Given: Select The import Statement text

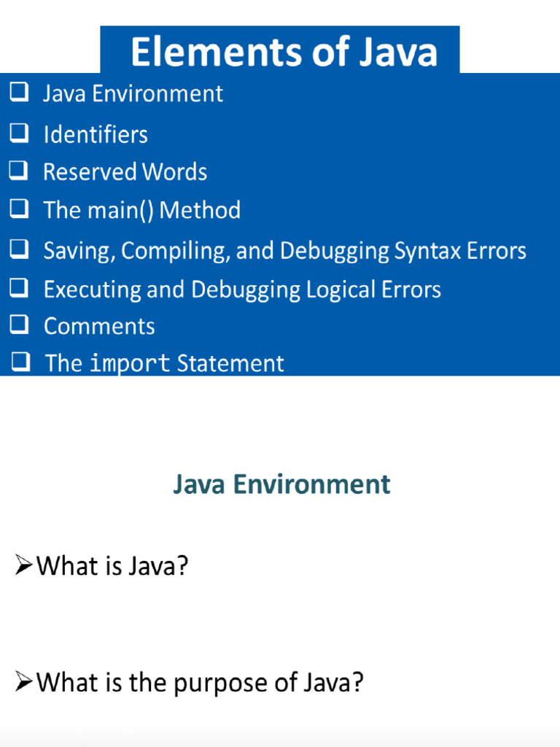Looking at the screenshot, I should tap(165, 363).
